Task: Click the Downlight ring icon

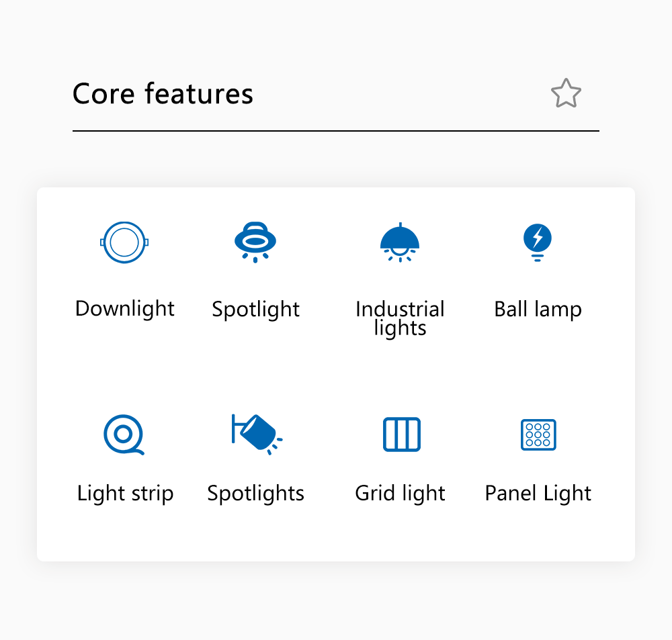Action: 124,242
